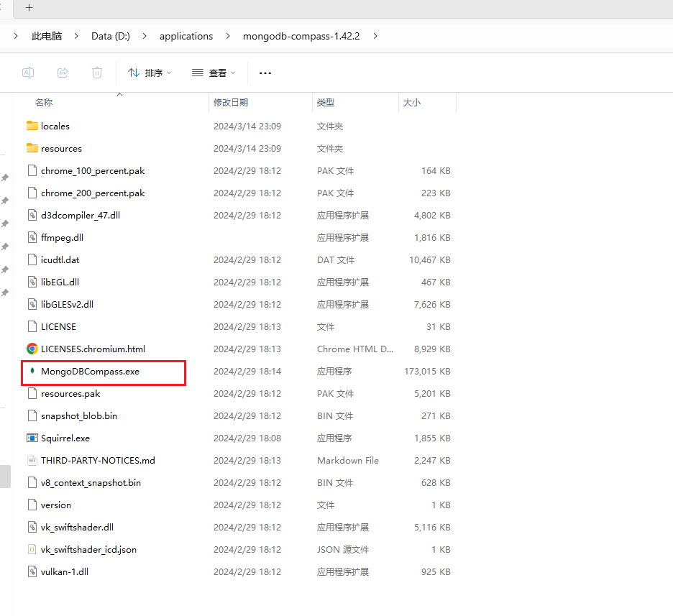This screenshot has height=616, width=673.
Task: Unpin the top item in the sidebar
Action: coord(5,178)
